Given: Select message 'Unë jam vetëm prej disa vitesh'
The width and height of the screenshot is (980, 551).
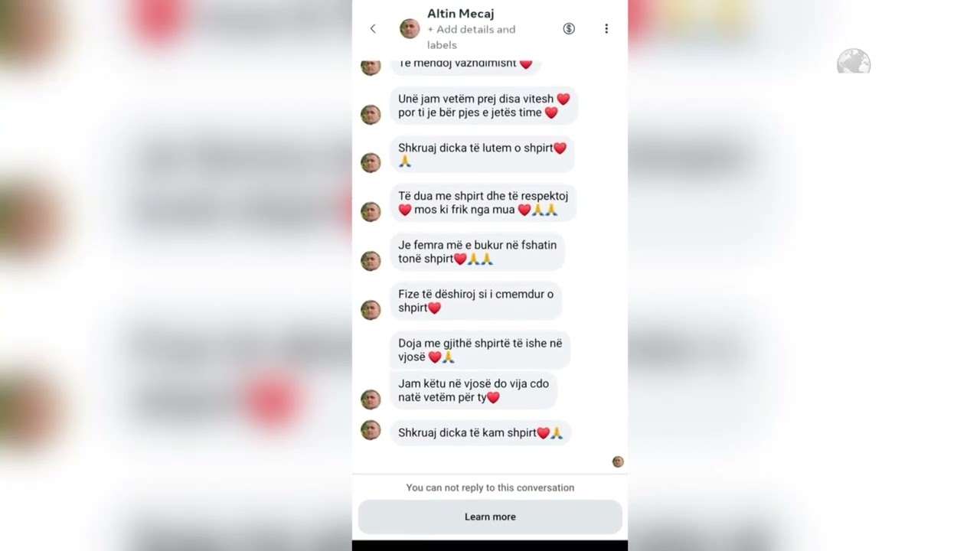Looking at the screenshot, I should pos(484,106).
